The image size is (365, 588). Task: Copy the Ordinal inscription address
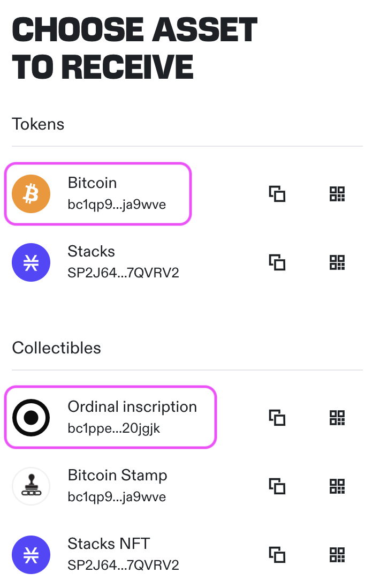pos(277,418)
